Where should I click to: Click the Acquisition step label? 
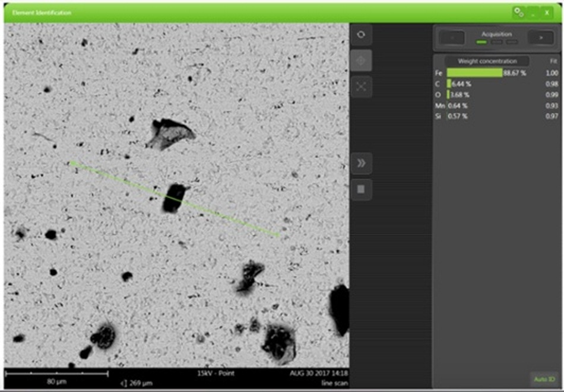(x=496, y=34)
